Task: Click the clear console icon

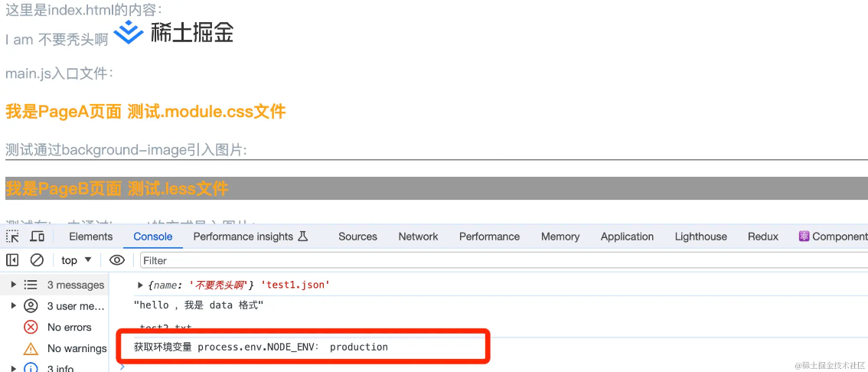Action: pyautogui.click(x=37, y=260)
